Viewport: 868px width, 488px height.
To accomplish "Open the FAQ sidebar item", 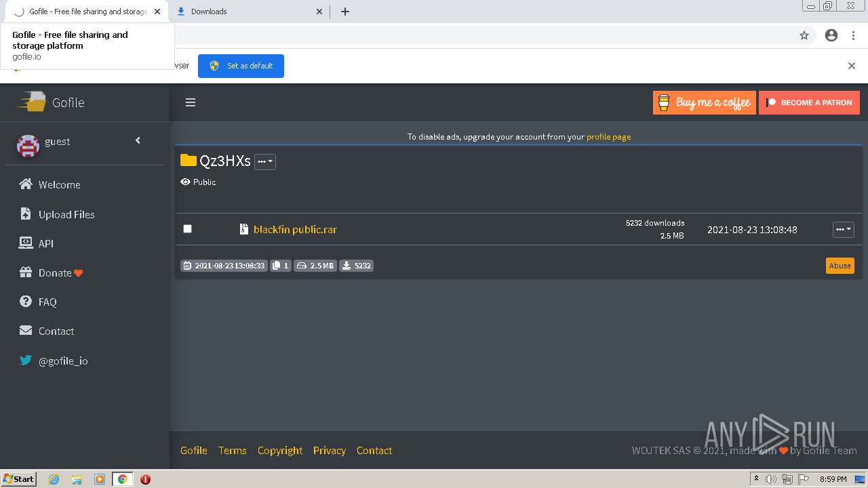I will (x=47, y=302).
